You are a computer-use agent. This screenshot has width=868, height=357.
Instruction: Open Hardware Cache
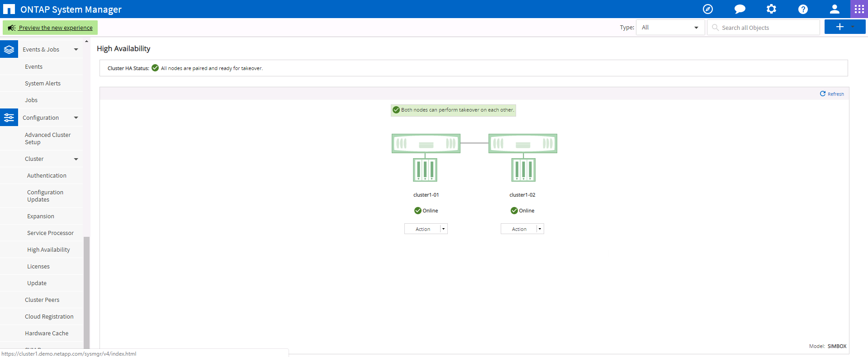pos(47,333)
